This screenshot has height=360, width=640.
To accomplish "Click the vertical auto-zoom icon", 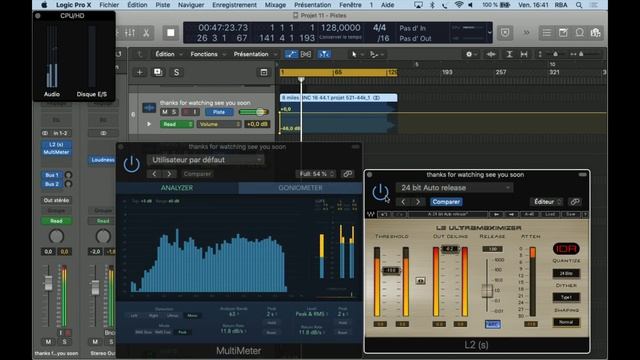I will coord(509,54).
